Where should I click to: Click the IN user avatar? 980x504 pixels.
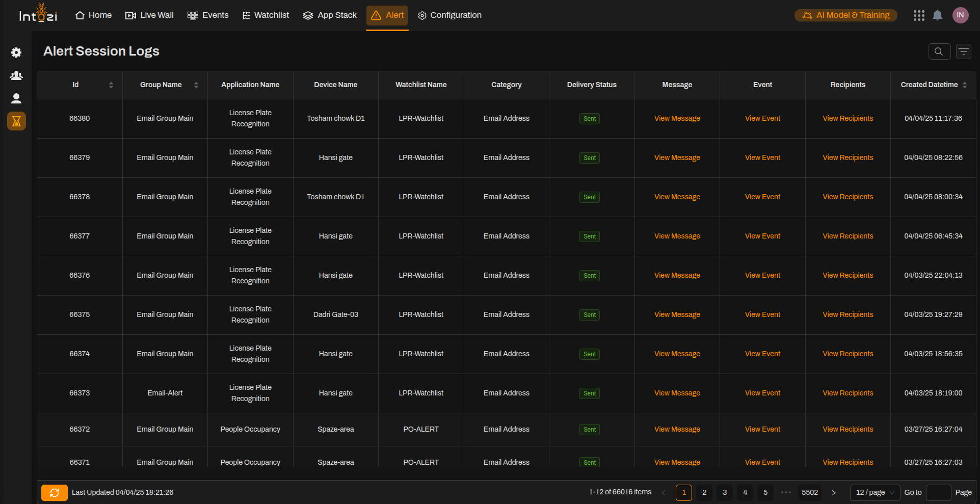tap(960, 15)
